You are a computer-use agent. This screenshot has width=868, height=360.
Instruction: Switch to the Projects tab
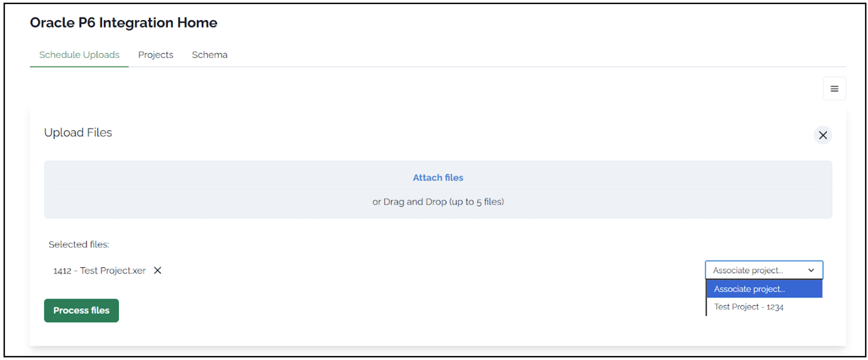156,55
